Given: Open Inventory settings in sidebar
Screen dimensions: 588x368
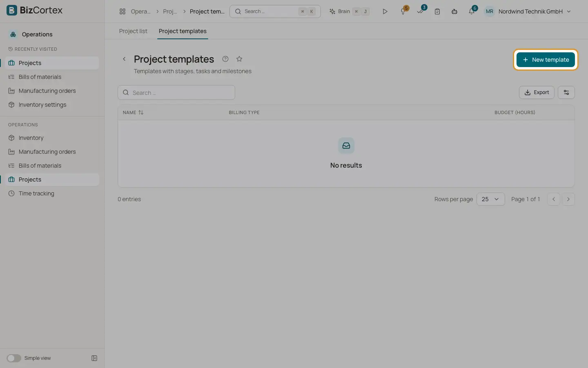Looking at the screenshot, I should [x=52, y=105].
